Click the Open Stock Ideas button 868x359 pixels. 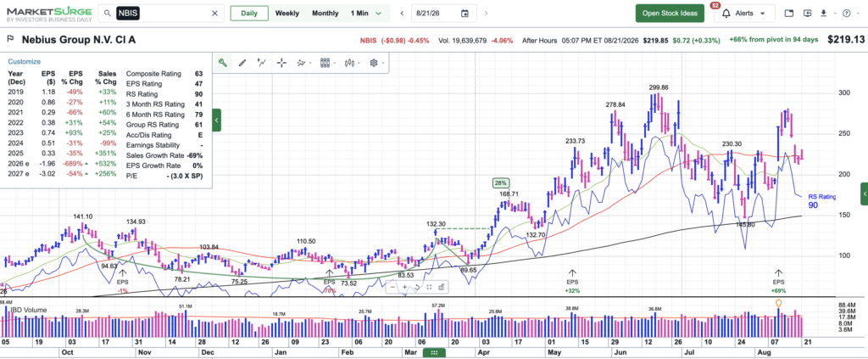point(670,14)
